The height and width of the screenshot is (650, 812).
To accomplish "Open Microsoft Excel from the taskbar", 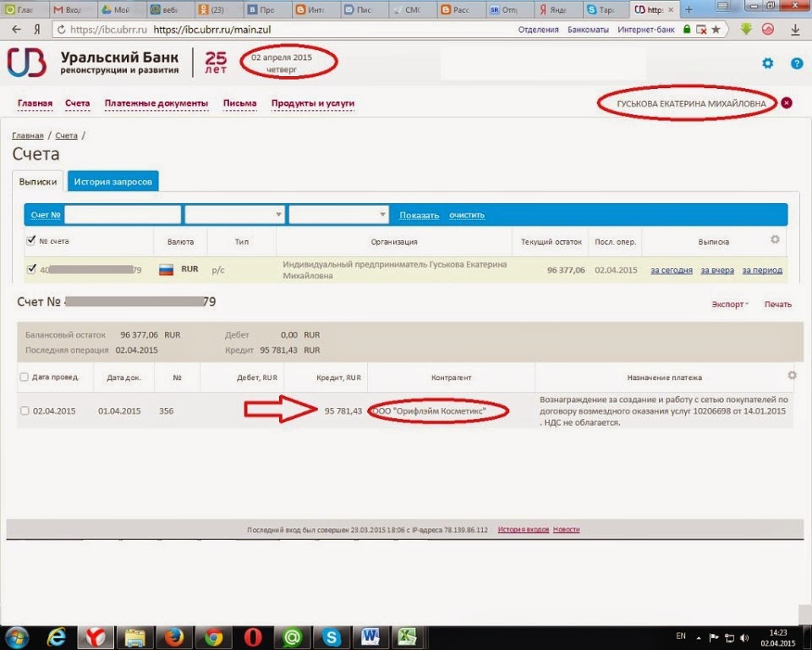I will point(409,637).
